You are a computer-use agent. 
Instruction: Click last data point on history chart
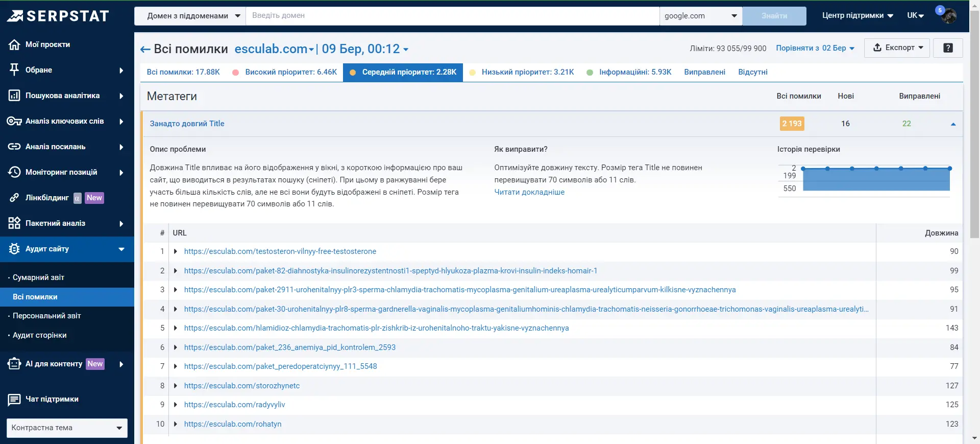click(x=949, y=168)
